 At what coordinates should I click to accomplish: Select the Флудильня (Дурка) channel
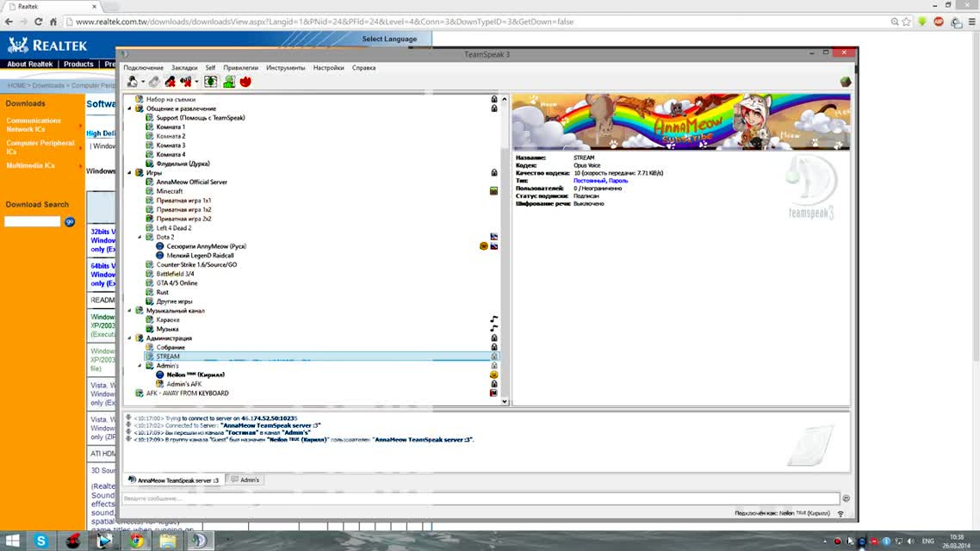183,164
